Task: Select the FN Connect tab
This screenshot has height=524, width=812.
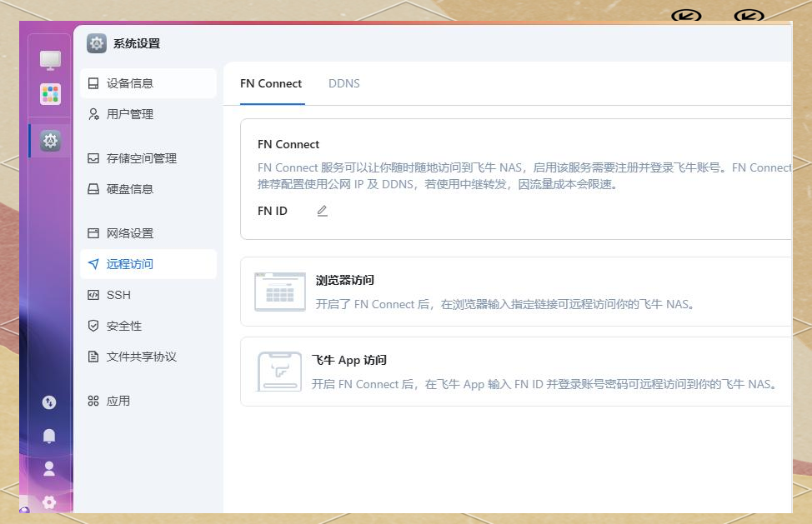Action: coord(271,83)
